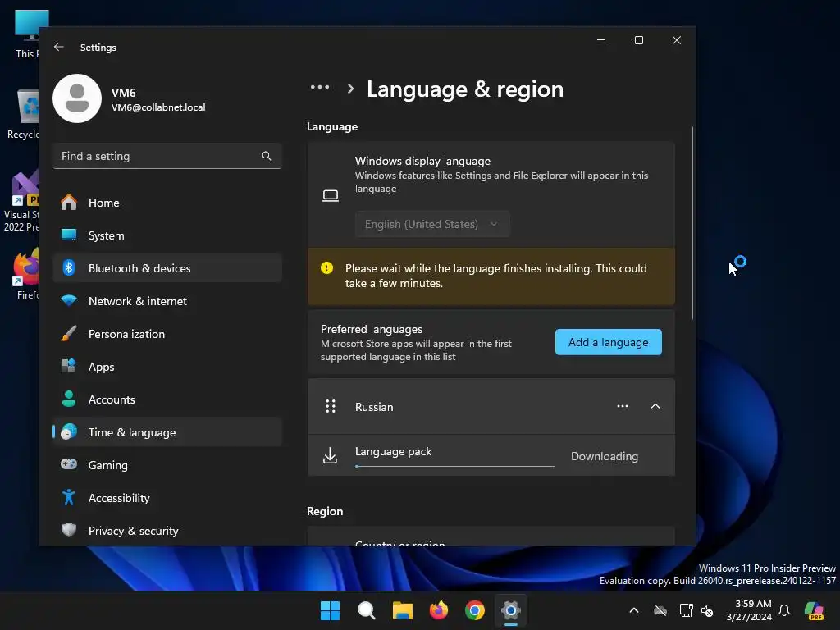The height and width of the screenshot is (630, 840).
Task: Click the Preferred languages label
Action: (x=372, y=329)
